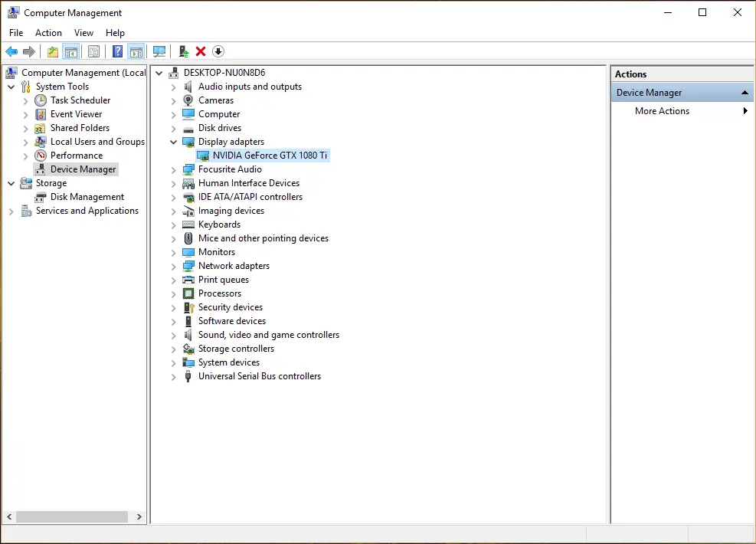Expand the Task Scheduler node
The height and width of the screenshot is (544, 756).
pyautogui.click(x=26, y=101)
